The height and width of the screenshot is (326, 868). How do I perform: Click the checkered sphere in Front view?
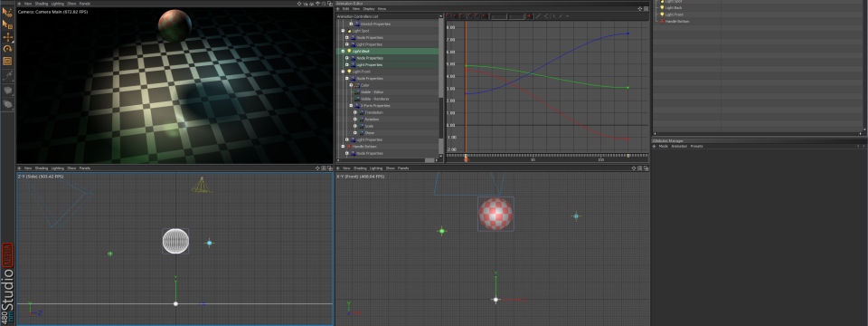pyautogui.click(x=495, y=214)
